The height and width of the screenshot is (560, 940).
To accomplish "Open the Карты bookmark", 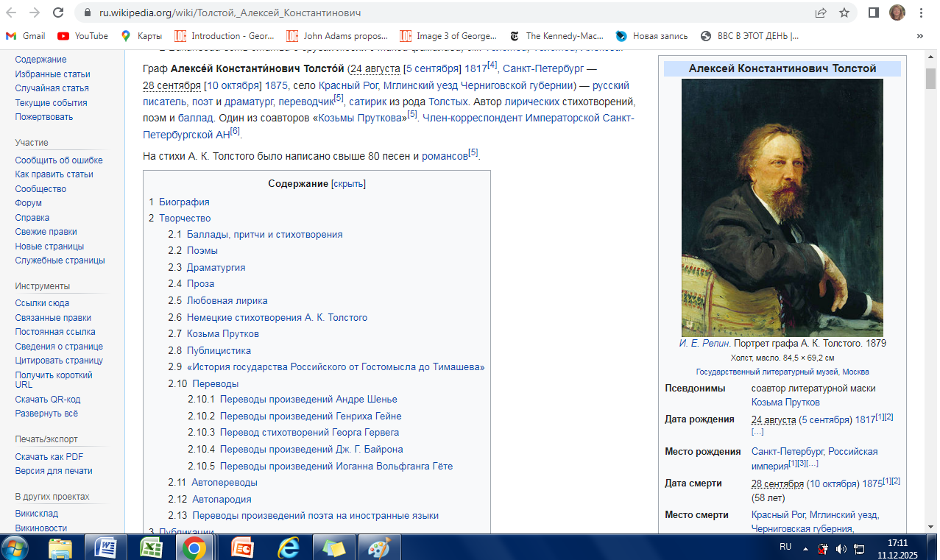I will 141,35.
